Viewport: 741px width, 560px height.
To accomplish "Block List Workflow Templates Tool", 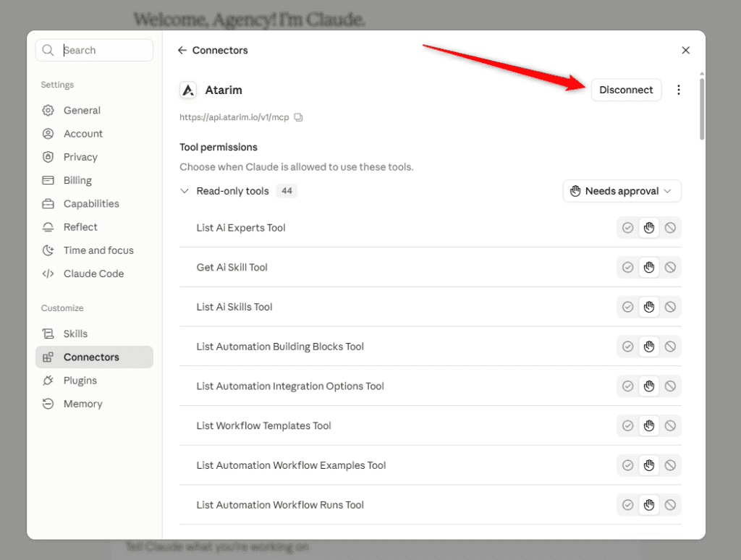I will pyautogui.click(x=670, y=426).
